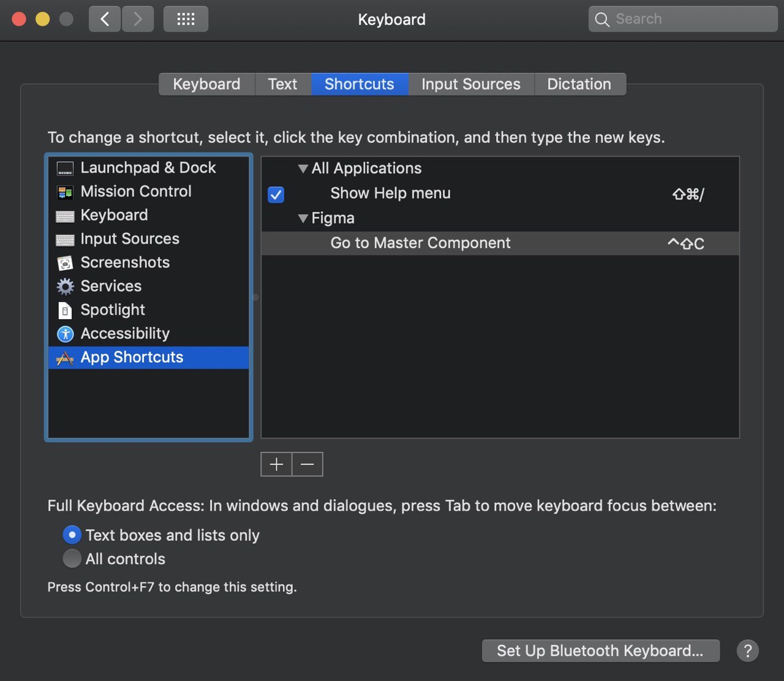Image resolution: width=784 pixels, height=681 pixels.
Task: Select App Shortcuts label in sidebar
Action: (x=132, y=357)
